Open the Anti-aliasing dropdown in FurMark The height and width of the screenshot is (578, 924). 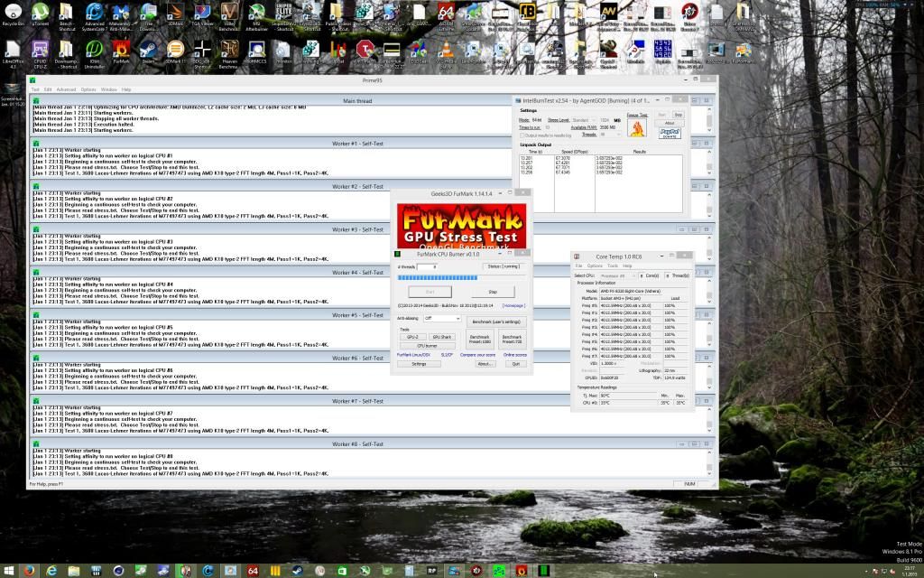[x=442, y=319]
